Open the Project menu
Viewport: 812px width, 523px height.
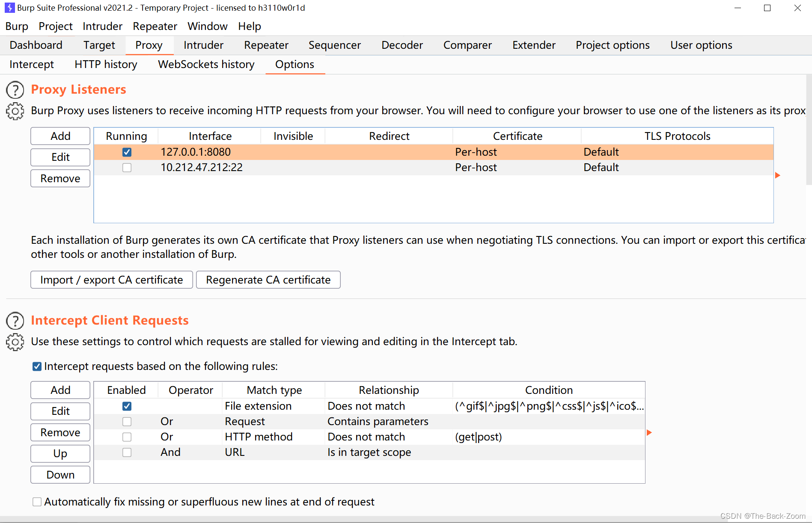point(56,27)
